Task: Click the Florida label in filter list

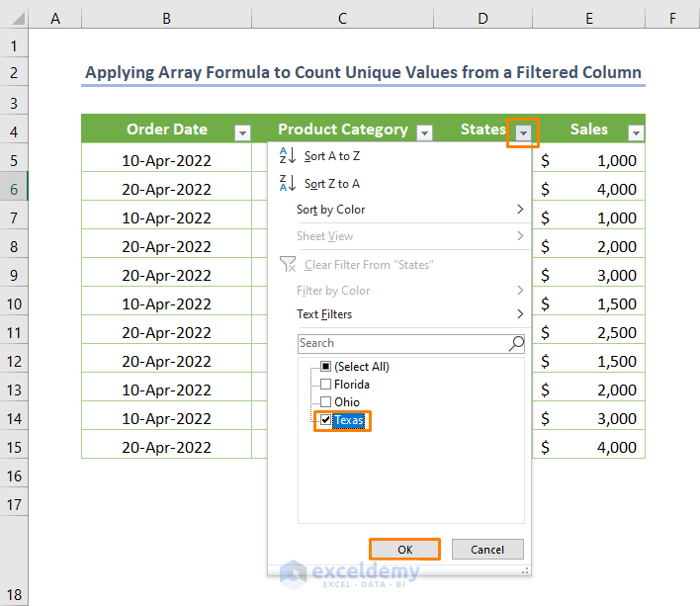Action: point(352,385)
